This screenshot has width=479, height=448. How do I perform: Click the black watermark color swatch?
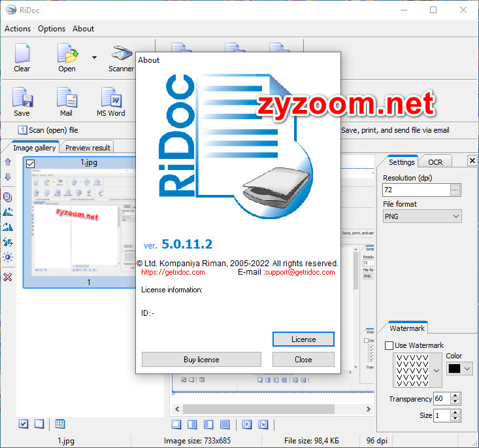pos(454,369)
